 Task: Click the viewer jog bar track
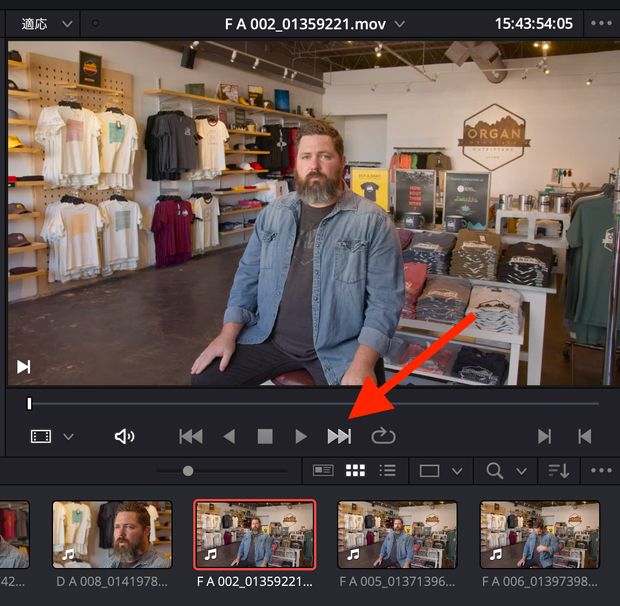315,404
